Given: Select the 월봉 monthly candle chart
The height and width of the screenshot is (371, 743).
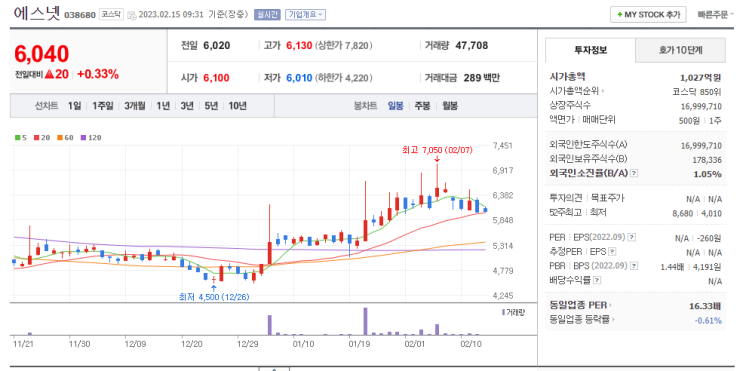Looking at the screenshot, I should pos(450,106).
